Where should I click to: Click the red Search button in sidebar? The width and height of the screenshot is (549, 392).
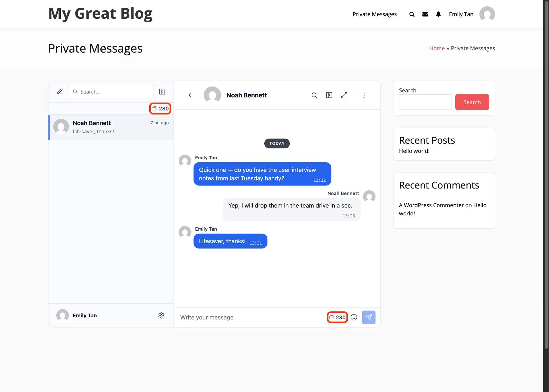pyautogui.click(x=472, y=102)
